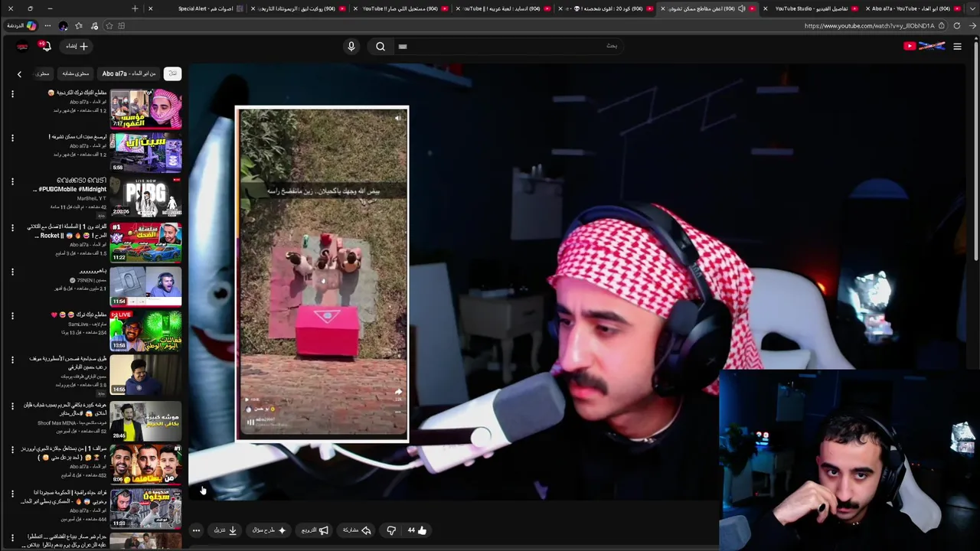Open the 11:22 Rocket video thumbnail
Screen dimensions: 980x551
[145, 242]
